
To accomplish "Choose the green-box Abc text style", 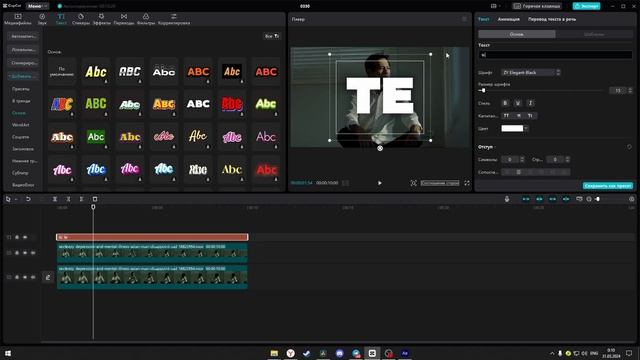I will click(x=96, y=137).
